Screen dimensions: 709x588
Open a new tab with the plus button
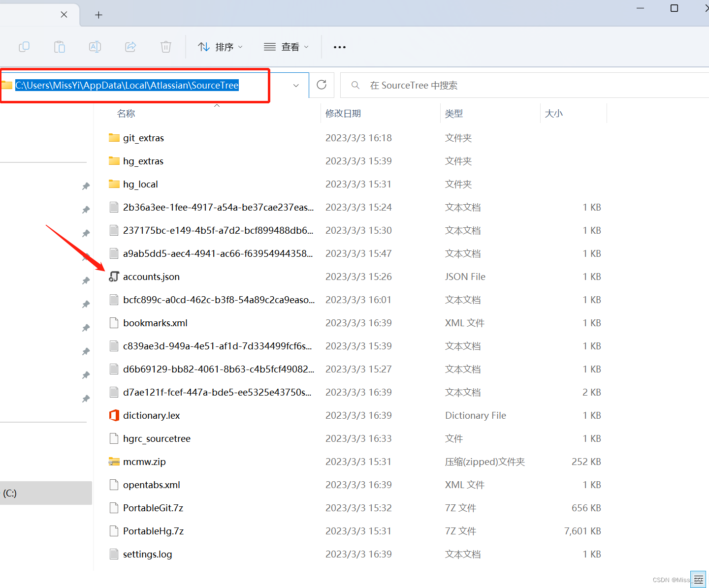(98, 15)
